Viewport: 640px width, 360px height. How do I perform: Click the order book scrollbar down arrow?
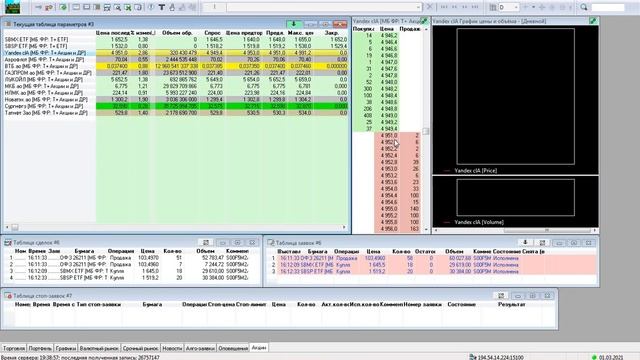click(426, 230)
